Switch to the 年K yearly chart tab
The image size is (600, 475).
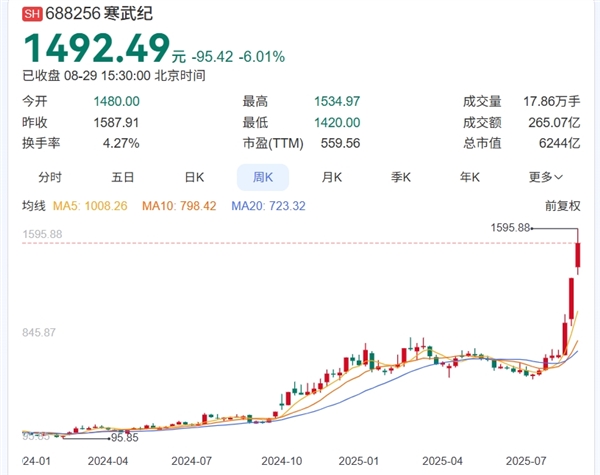click(469, 177)
